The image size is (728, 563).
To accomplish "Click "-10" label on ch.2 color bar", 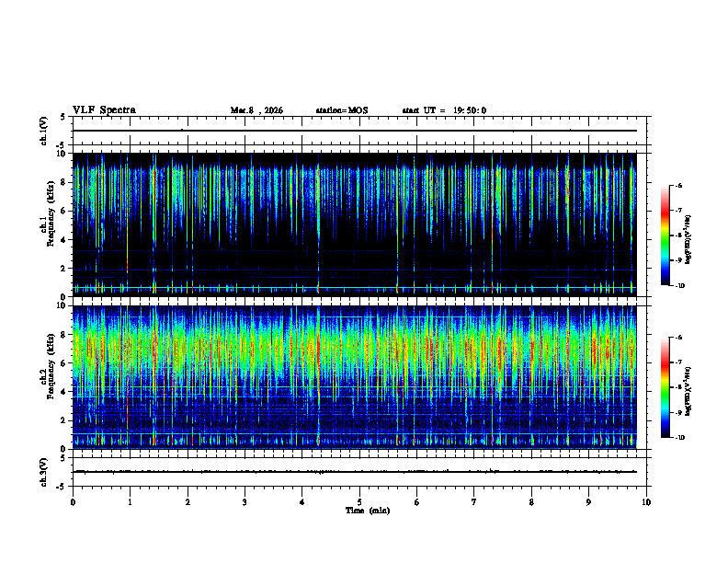I will tap(679, 438).
